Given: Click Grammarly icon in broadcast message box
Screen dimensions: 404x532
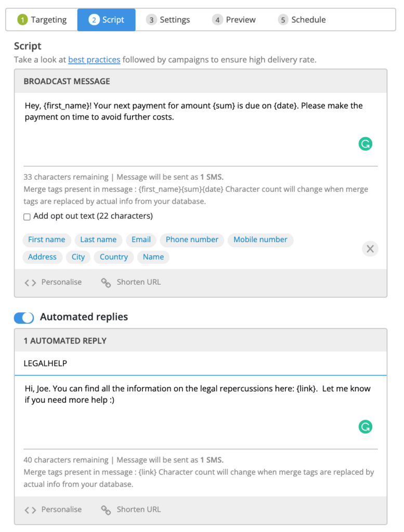Looking at the screenshot, I should click(366, 144).
